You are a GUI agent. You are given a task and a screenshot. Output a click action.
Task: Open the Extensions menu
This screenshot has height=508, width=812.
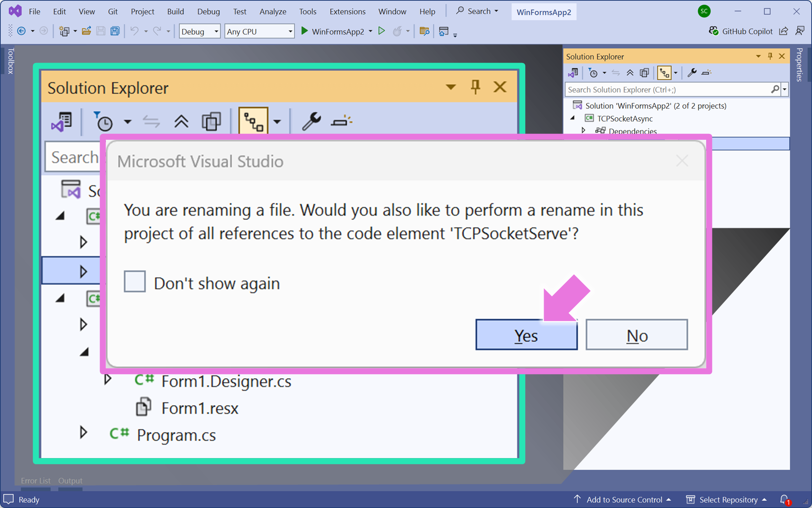347,11
